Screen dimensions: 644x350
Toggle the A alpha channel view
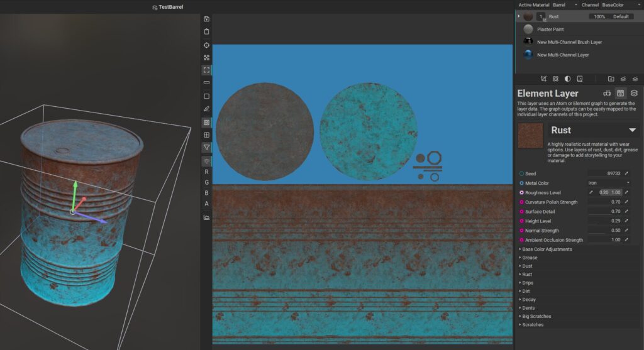pos(206,204)
